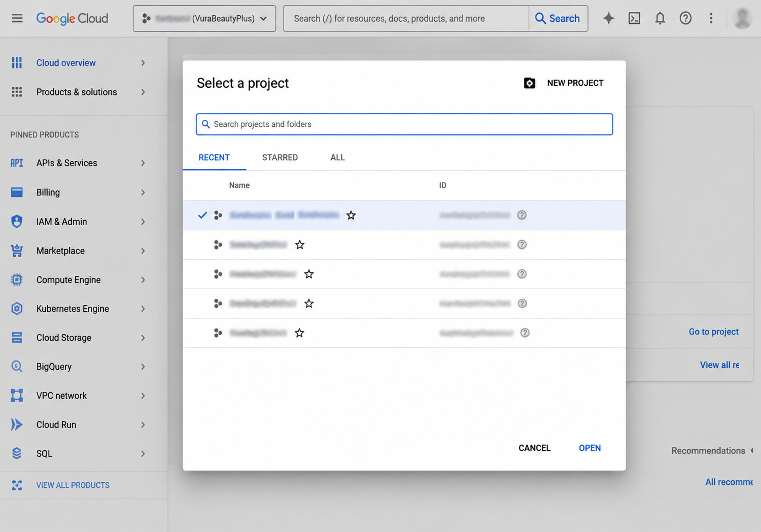
Task: Click the Recommendations heading
Action: 708,451
